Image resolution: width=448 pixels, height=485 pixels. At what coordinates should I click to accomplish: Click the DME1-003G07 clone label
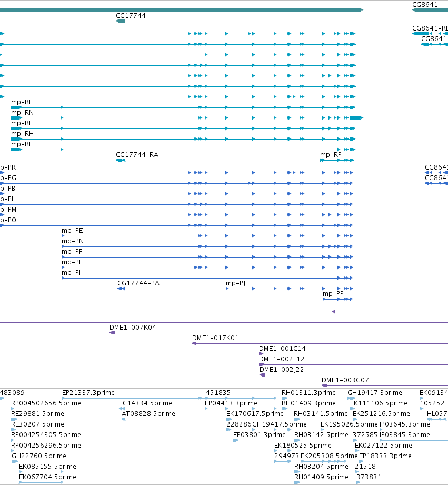[345, 380]
